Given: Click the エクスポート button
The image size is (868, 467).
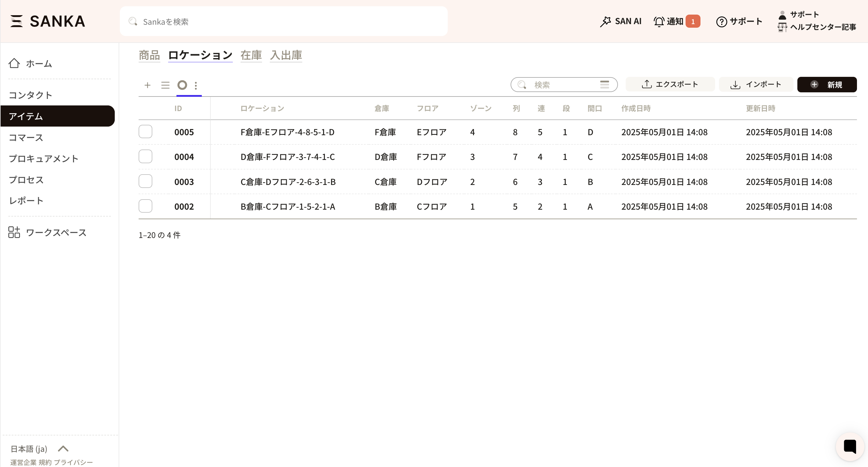Looking at the screenshot, I should tap(670, 84).
